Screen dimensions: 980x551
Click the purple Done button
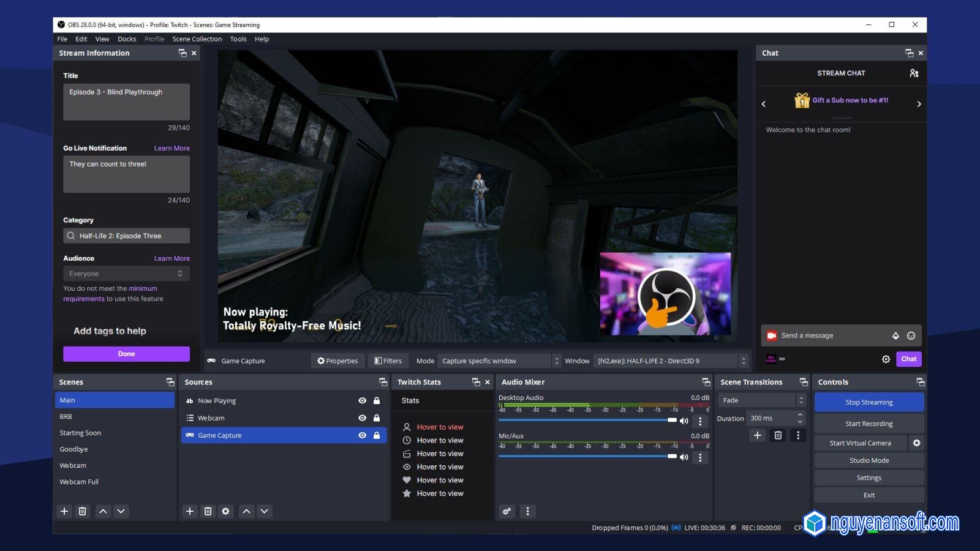tap(126, 354)
